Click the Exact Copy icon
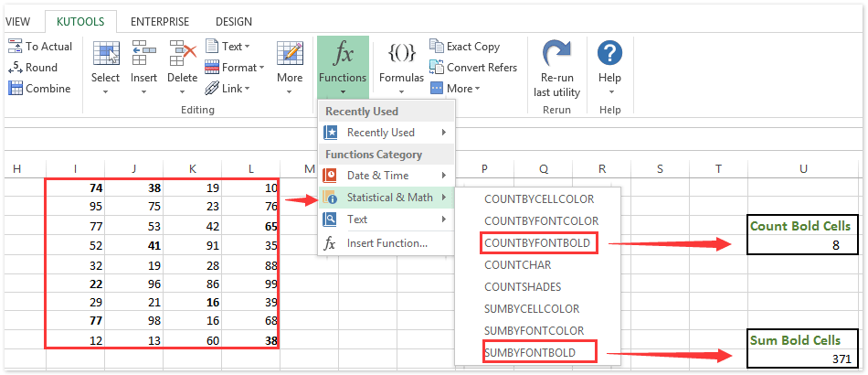The height and width of the screenshot is (375, 868). click(x=437, y=46)
